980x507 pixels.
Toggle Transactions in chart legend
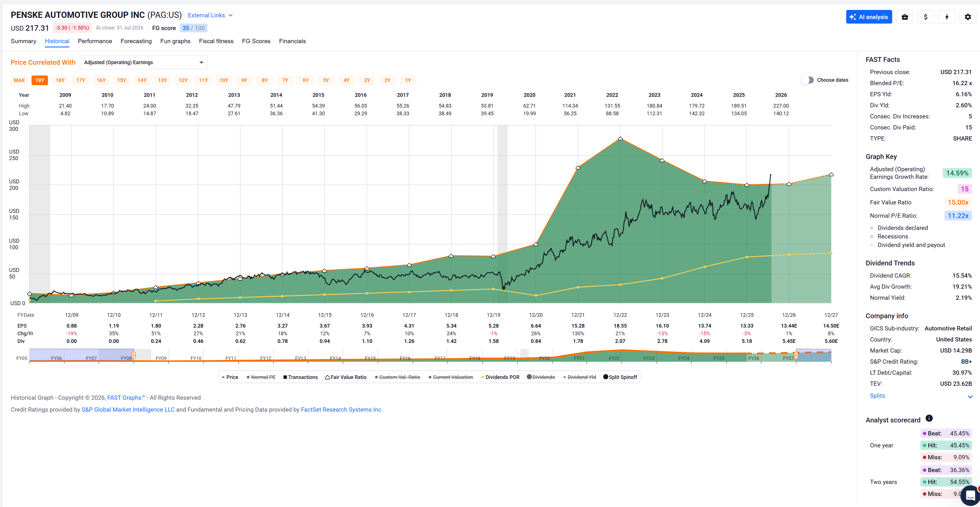tap(301, 377)
